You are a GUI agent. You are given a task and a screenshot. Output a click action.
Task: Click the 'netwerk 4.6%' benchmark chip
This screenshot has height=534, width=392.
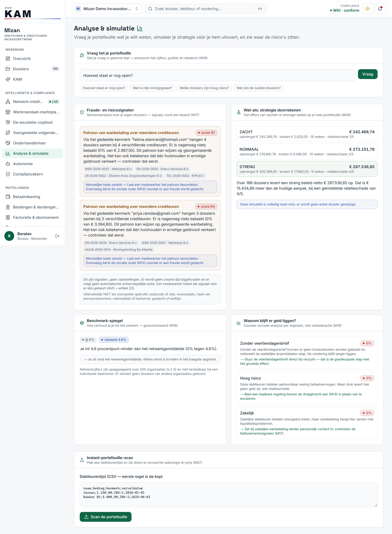[x=114, y=340]
